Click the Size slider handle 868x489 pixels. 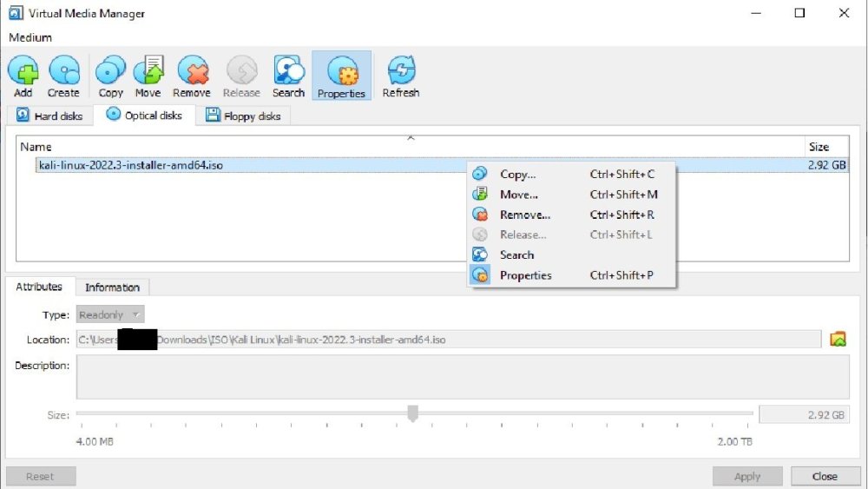pyautogui.click(x=413, y=413)
